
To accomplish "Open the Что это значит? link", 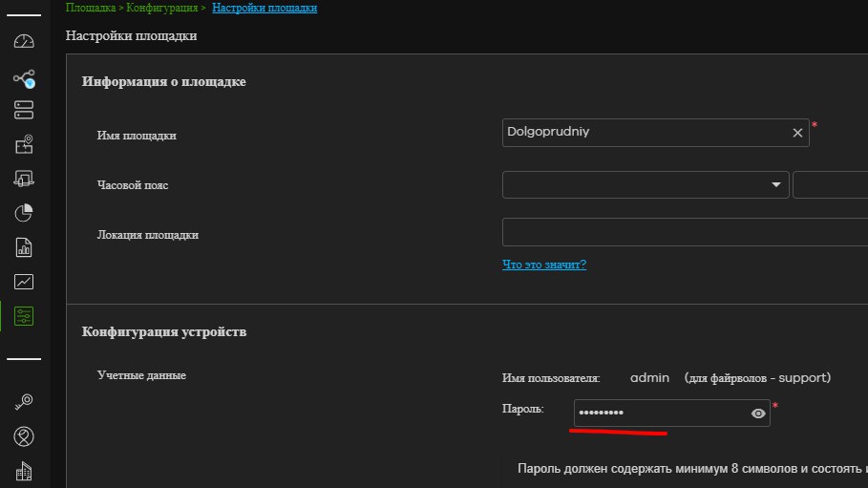I will point(544,264).
